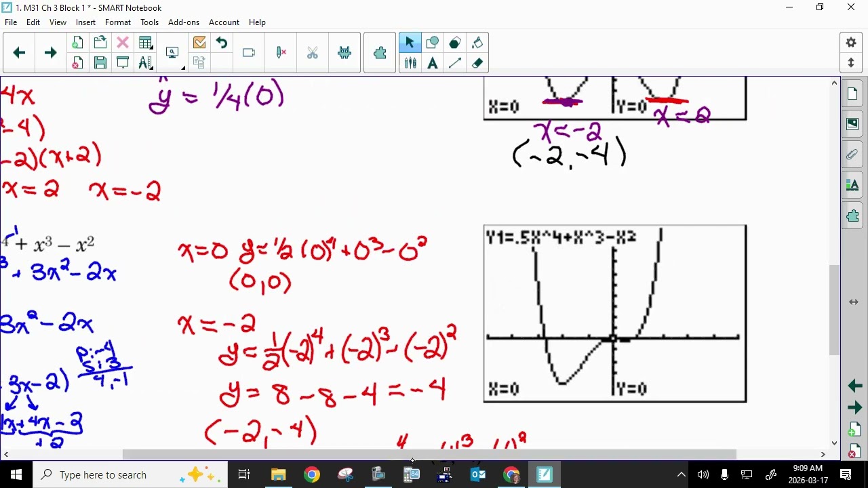Open the Edit menu
Image resolution: width=868 pixels, height=488 pixels.
[x=33, y=22]
